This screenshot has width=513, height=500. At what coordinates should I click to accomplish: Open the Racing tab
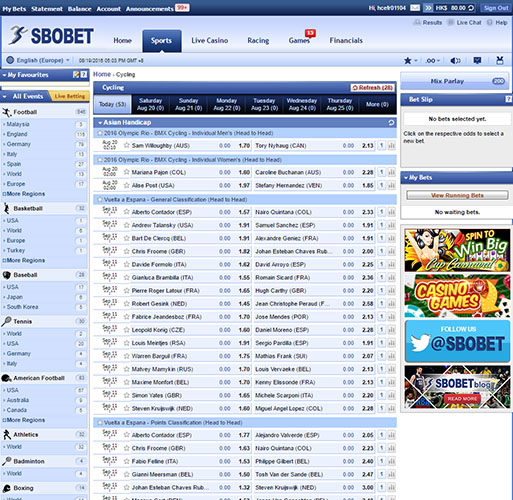click(258, 40)
